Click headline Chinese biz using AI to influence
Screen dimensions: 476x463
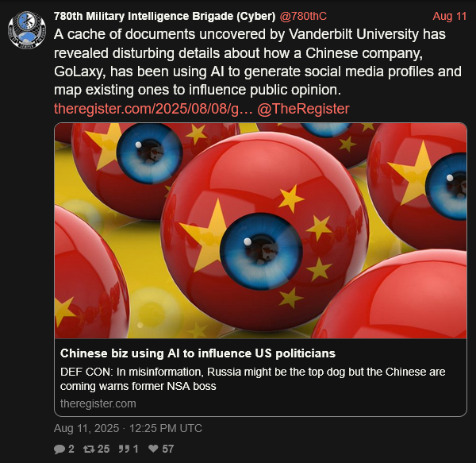[x=198, y=353]
